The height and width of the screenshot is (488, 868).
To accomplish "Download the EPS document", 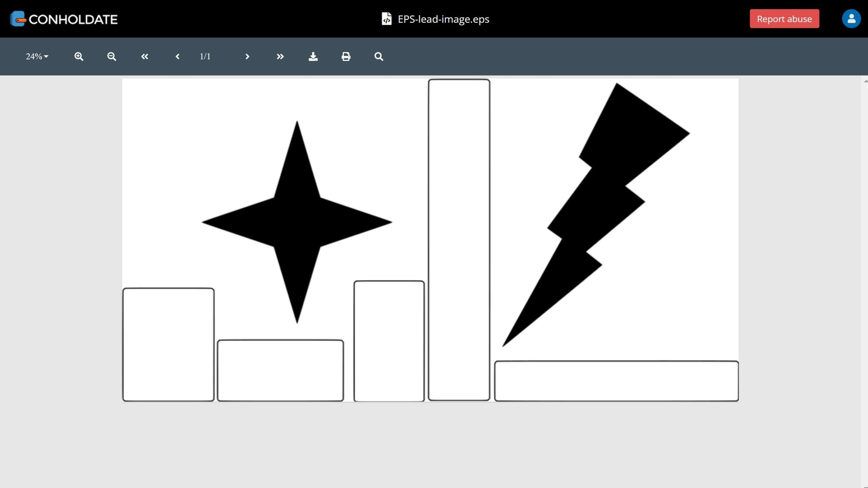I will [x=313, y=57].
